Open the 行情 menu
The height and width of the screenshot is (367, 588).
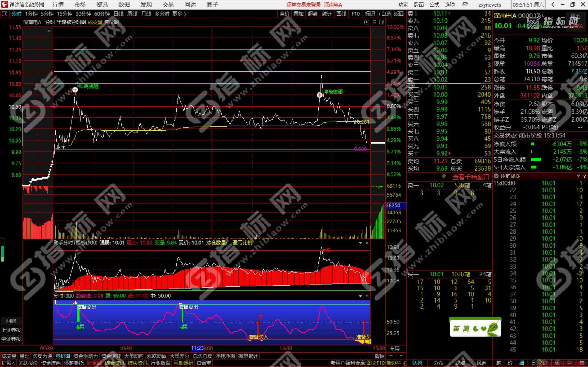coord(58,5)
